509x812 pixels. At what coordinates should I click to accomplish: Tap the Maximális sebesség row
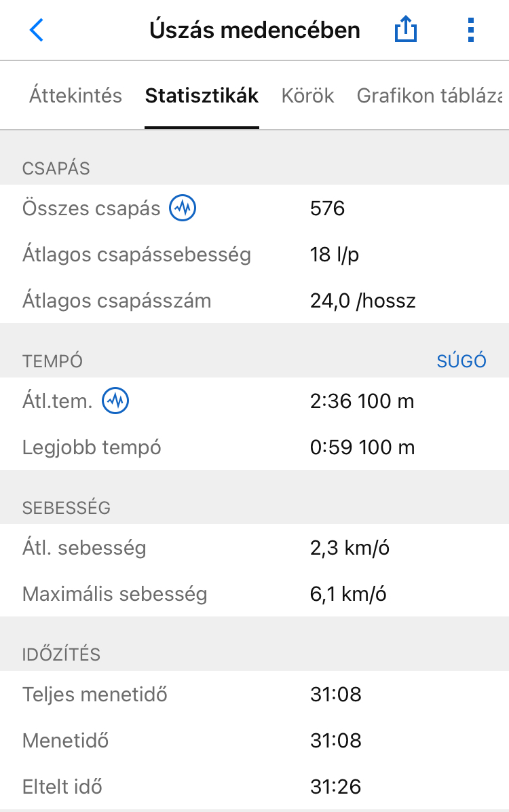pyautogui.click(x=254, y=594)
